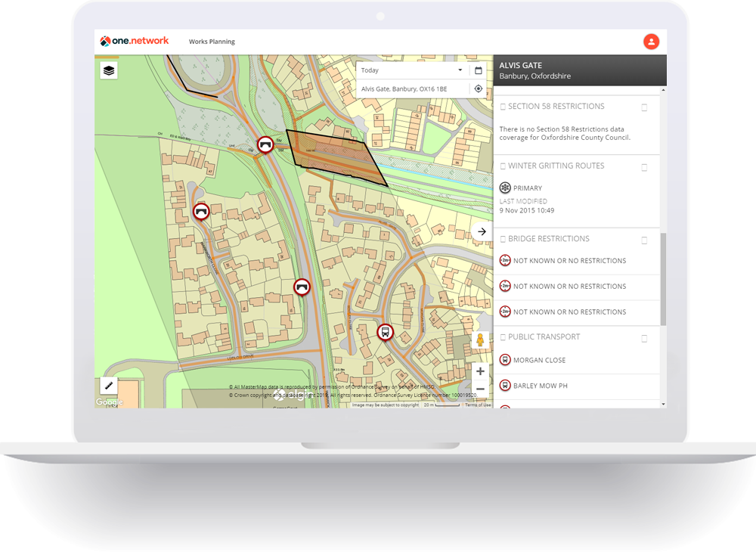
Task: Open the map layers panel
Action: click(109, 70)
